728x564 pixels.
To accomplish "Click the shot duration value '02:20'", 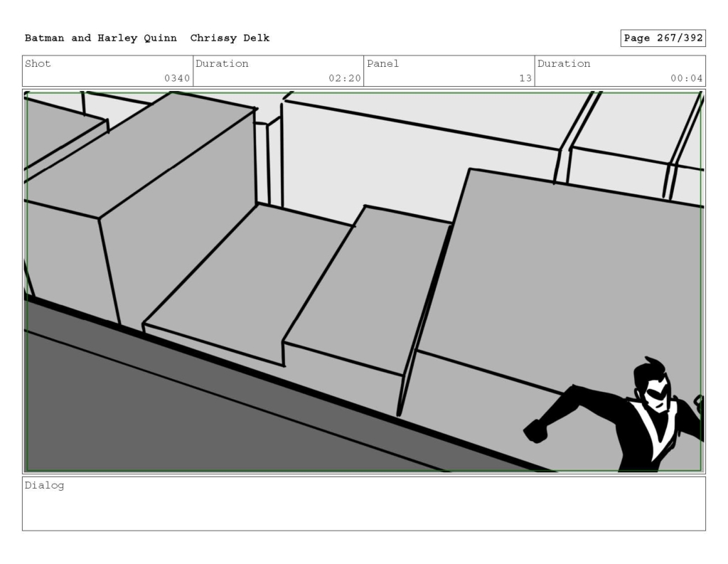I will pyautogui.click(x=345, y=78).
